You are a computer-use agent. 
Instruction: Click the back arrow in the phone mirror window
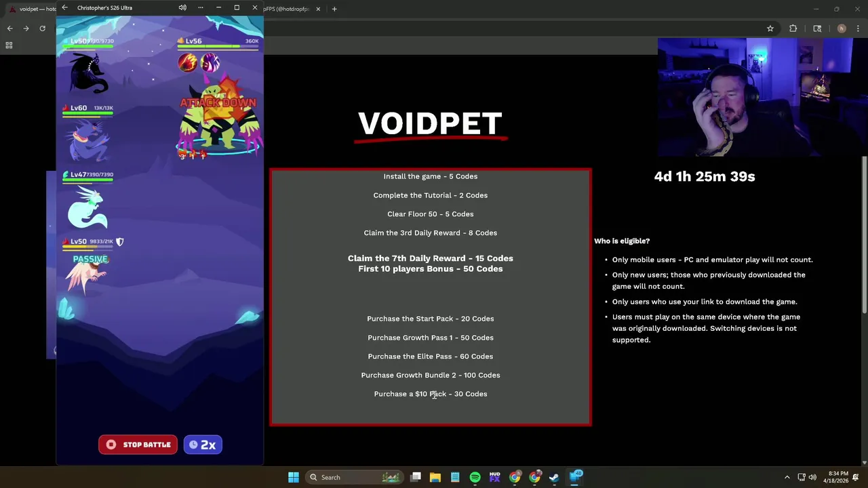tap(64, 7)
